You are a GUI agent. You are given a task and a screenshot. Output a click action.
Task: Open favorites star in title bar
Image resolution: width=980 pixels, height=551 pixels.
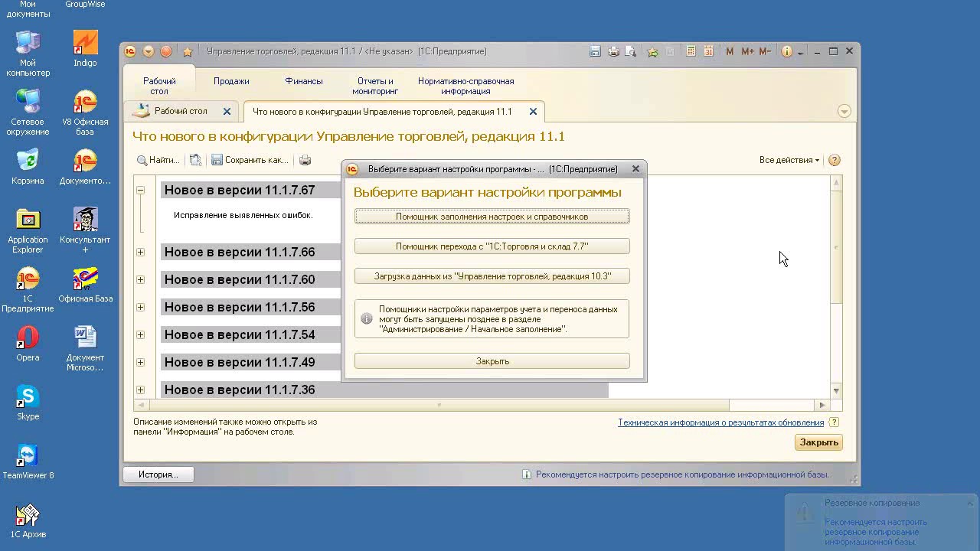pos(188,52)
